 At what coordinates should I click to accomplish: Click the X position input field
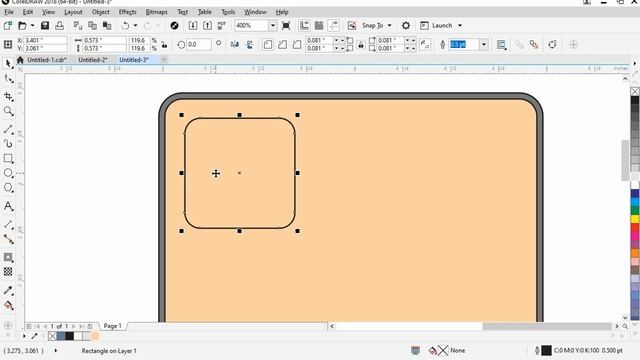coord(45,40)
